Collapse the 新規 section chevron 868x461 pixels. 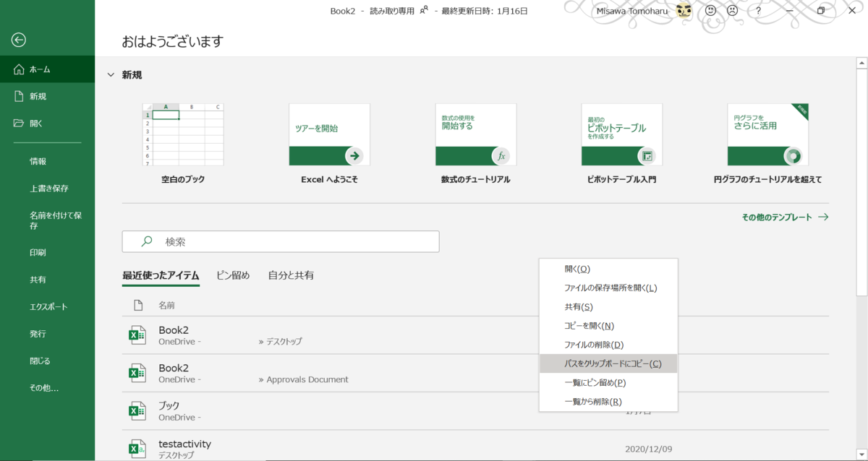pos(111,74)
